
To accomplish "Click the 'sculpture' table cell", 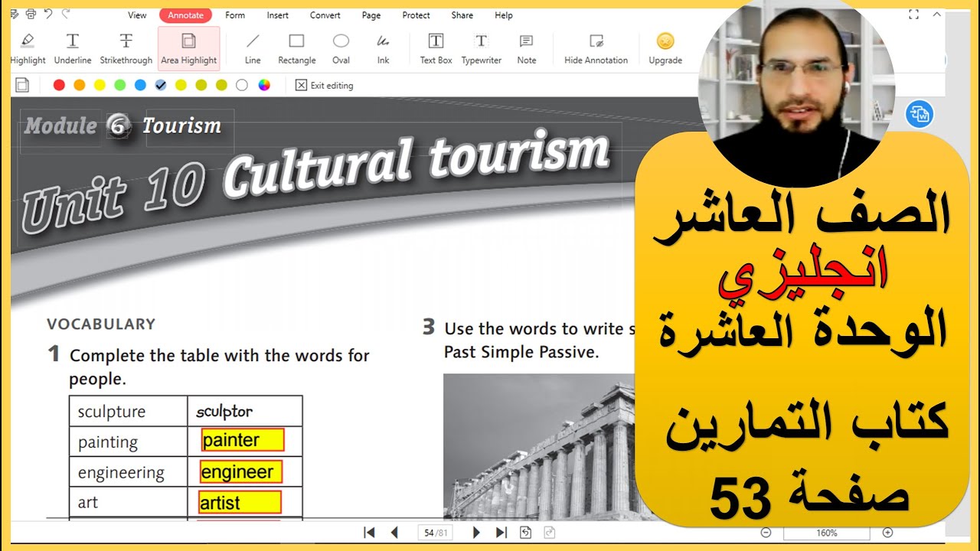I will point(129,412).
